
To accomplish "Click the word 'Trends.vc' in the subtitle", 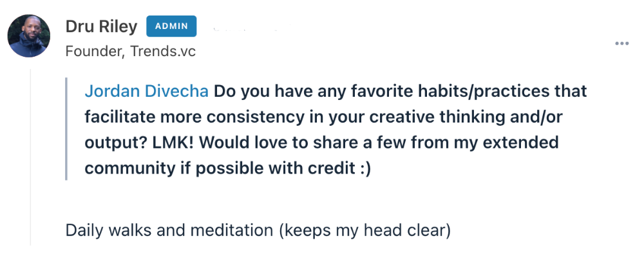I will [x=163, y=52].
